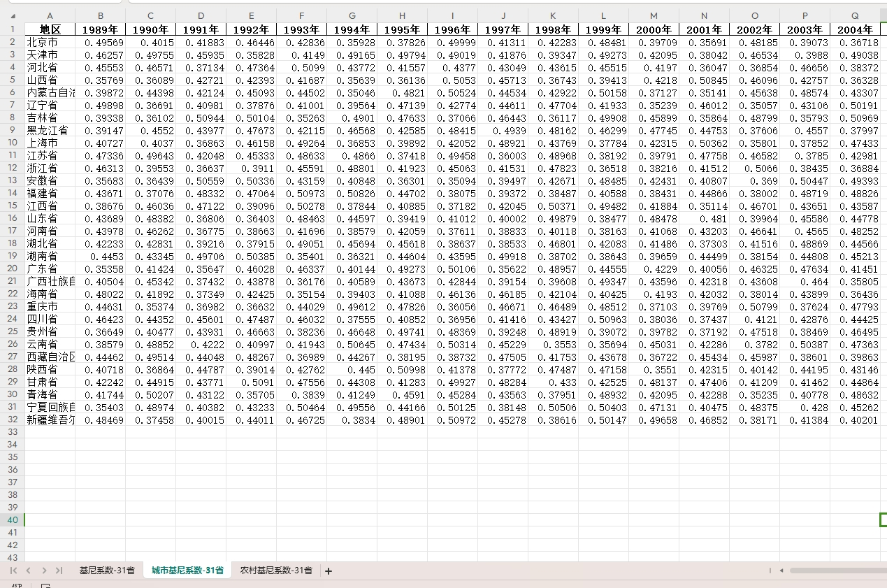Jump to the last sheet with navigation arrow
Image resolution: width=887 pixels, height=588 pixels.
point(59,571)
